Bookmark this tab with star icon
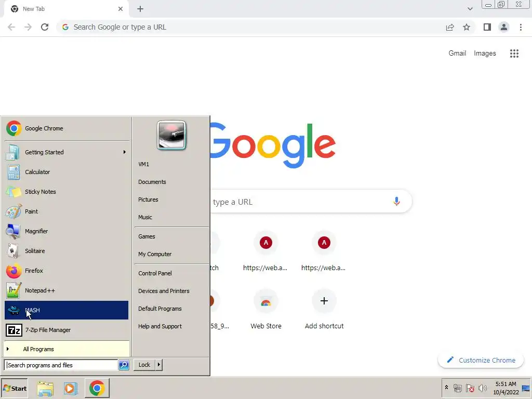Screen dimensions: 532x399 (467, 27)
